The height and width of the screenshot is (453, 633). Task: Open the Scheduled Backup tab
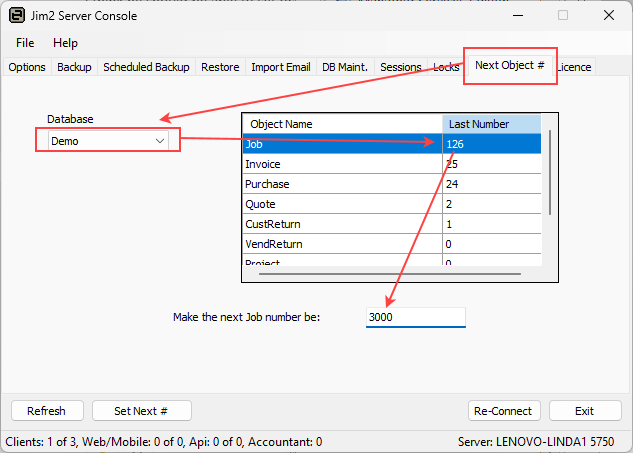point(146,67)
